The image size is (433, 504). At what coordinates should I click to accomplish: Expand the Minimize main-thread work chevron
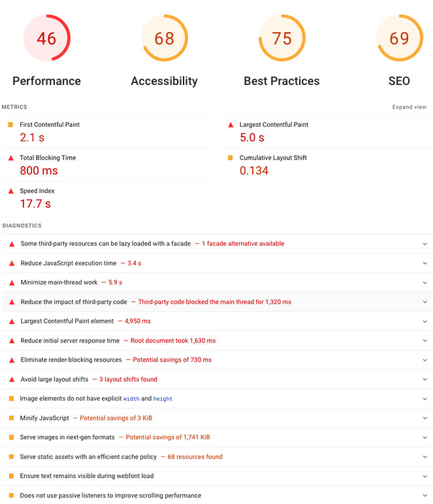[425, 283]
